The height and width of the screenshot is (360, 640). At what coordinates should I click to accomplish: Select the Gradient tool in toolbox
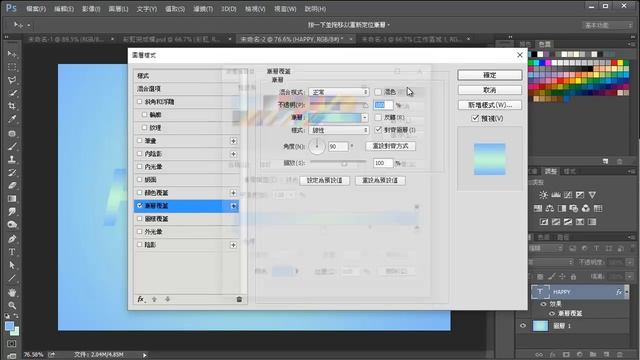[12, 199]
